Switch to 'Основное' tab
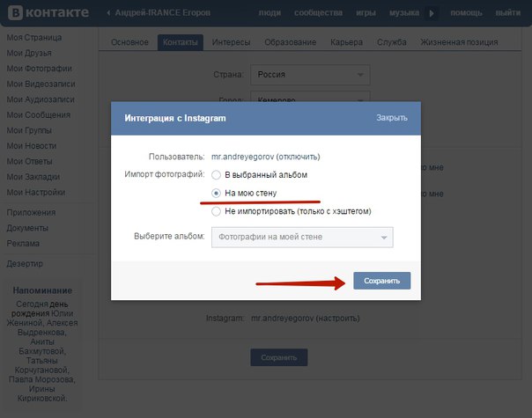The height and width of the screenshot is (418, 532). pyautogui.click(x=129, y=42)
